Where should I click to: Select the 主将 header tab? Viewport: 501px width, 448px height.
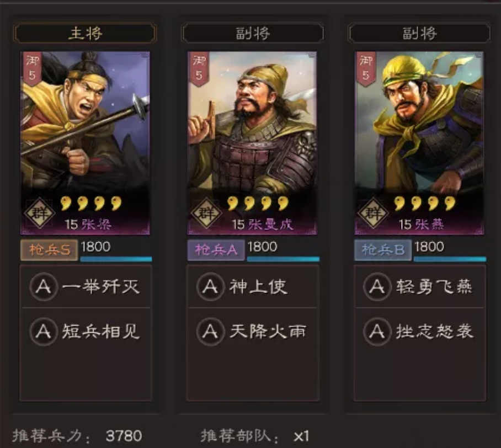(x=86, y=33)
